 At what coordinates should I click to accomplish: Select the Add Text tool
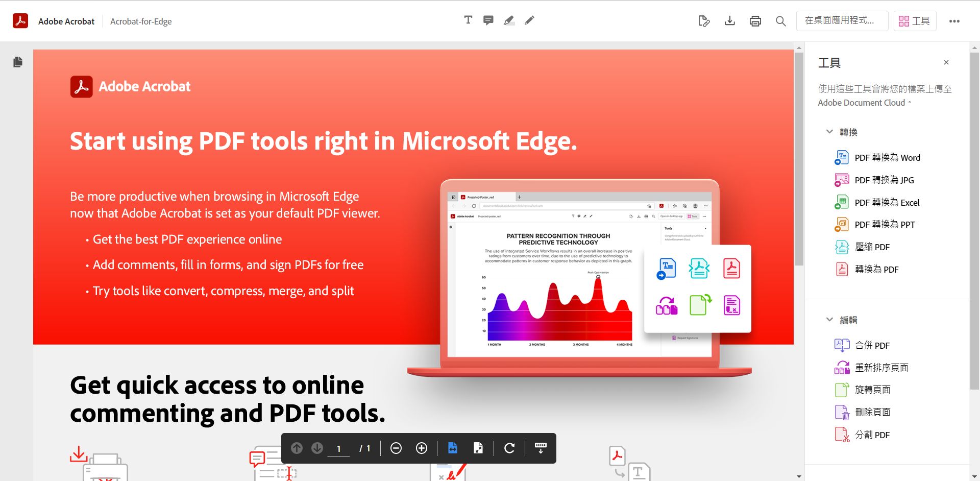coord(468,20)
